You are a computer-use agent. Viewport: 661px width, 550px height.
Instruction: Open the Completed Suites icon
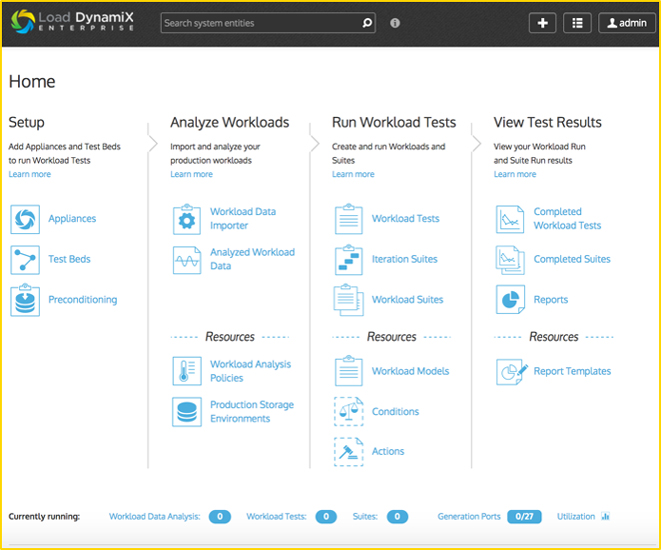click(510, 260)
